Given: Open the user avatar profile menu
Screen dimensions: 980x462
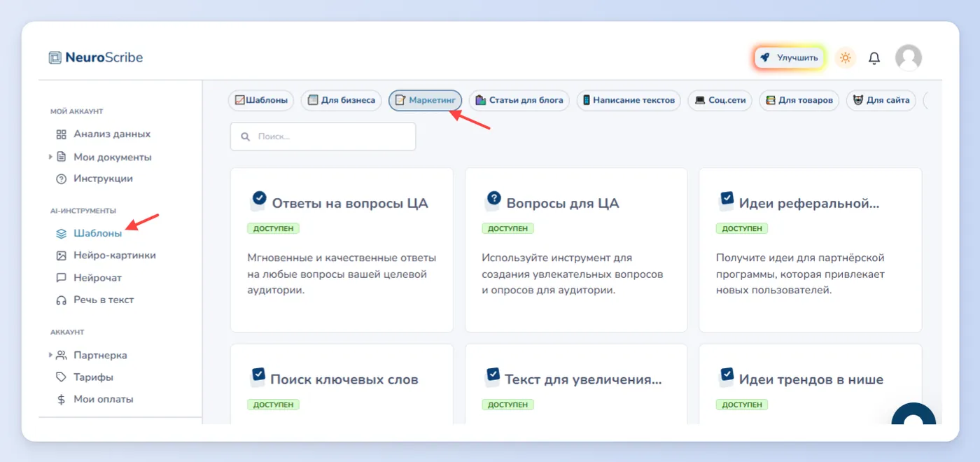Looking at the screenshot, I should click(x=909, y=57).
